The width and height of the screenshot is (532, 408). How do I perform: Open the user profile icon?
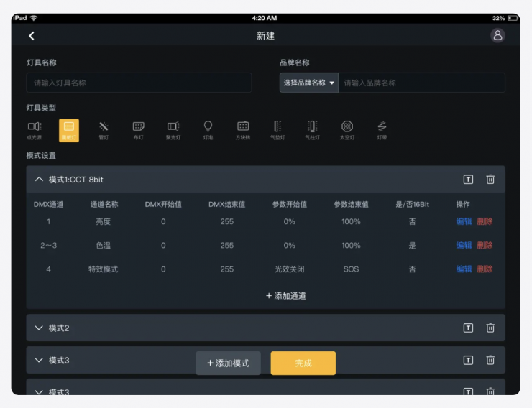[497, 36]
